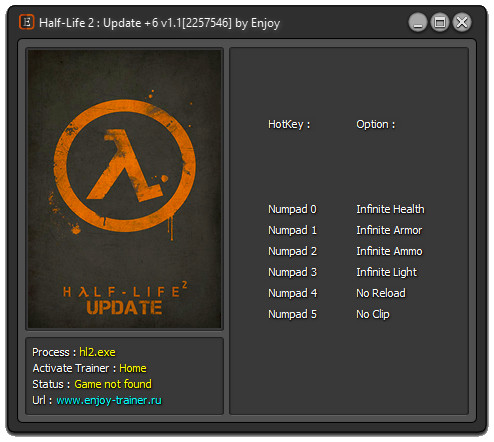This screenshot has width=494, height=442.
Task: Click the Numpad 5 hotkey label
Action: [292, 314]
